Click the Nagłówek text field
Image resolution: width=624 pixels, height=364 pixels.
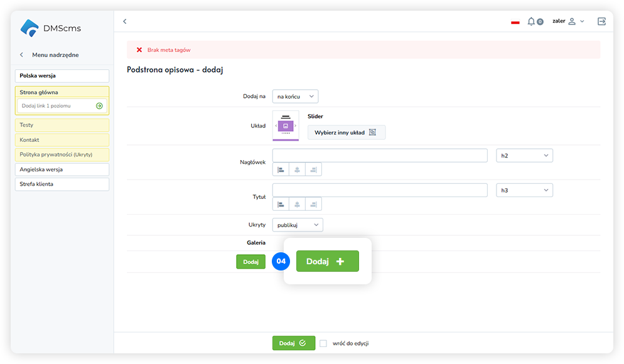[x=380, y=156]
